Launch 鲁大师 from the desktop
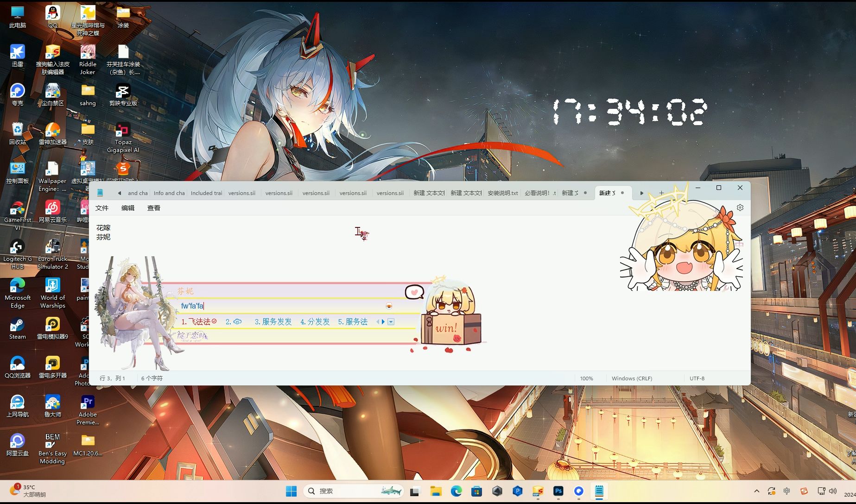This screenshot has width=856, height=504. coord(52,406)
